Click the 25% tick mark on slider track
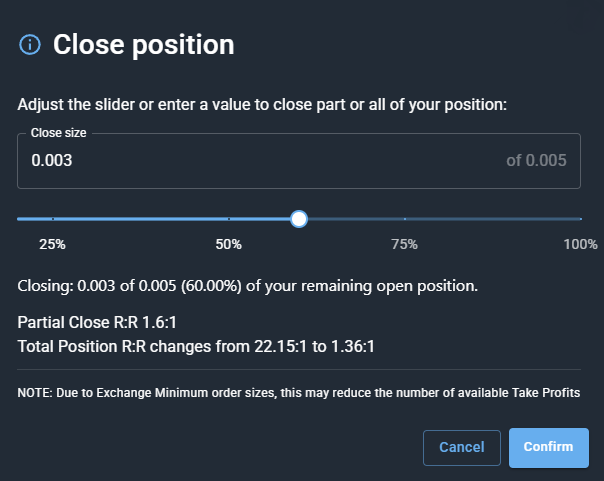604x481 pixels. click(53, 219)
